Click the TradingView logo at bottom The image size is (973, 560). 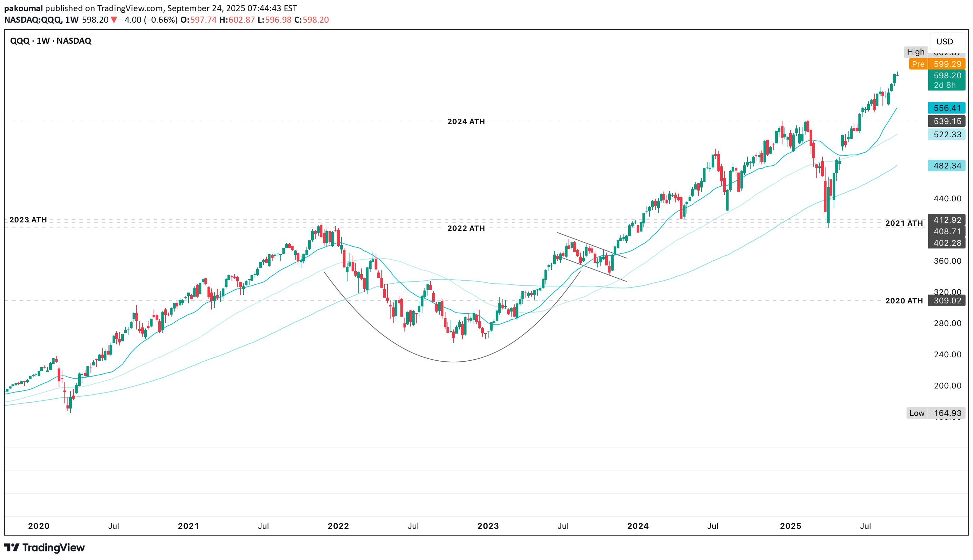tap(44, 547)
